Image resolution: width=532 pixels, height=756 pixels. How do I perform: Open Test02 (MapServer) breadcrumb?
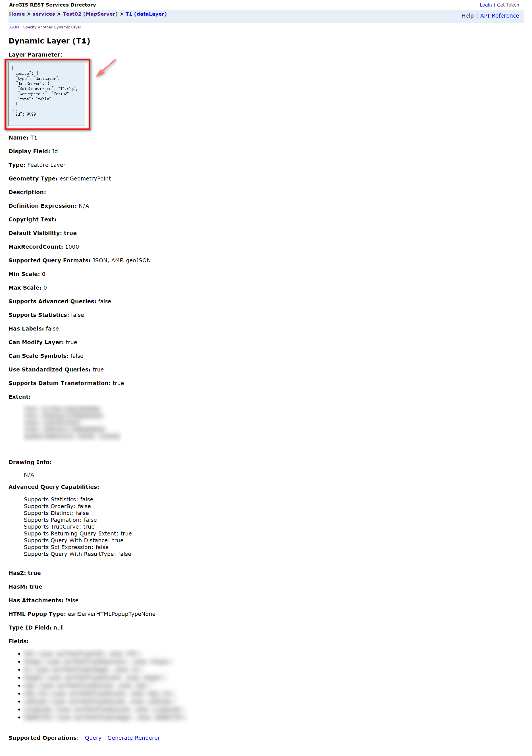(90, 14)
